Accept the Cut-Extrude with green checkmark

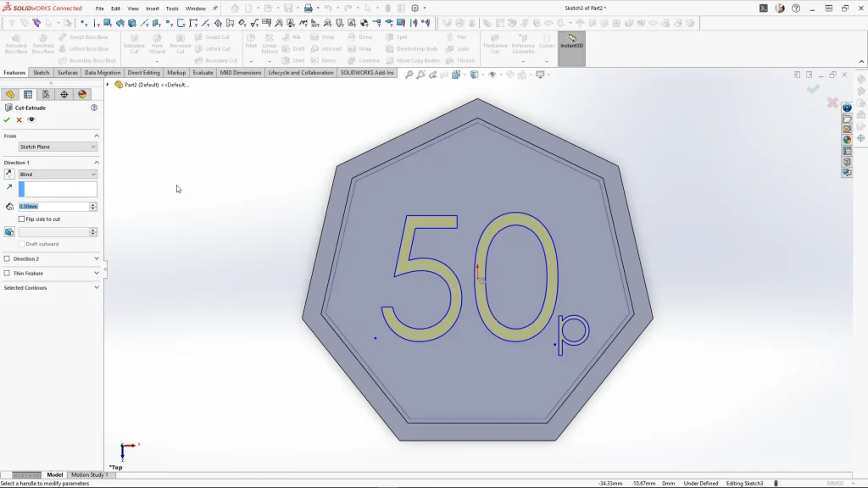click(x=7, y=119)
